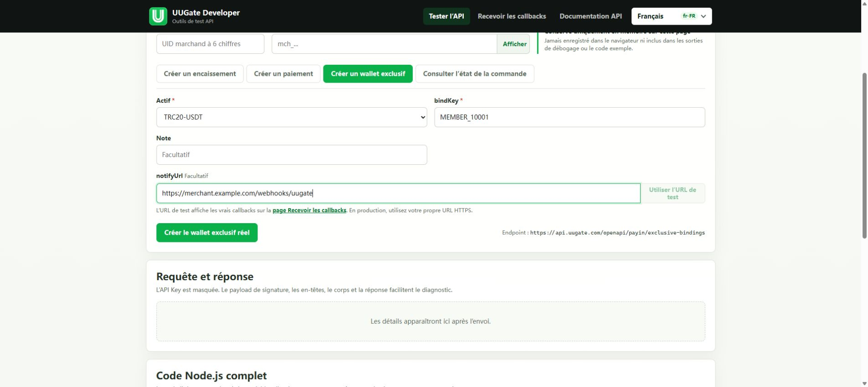This screenshot has height=387, width=868.
Task: Click the Code Node.js complet heading
Action: tap(211, 376)
